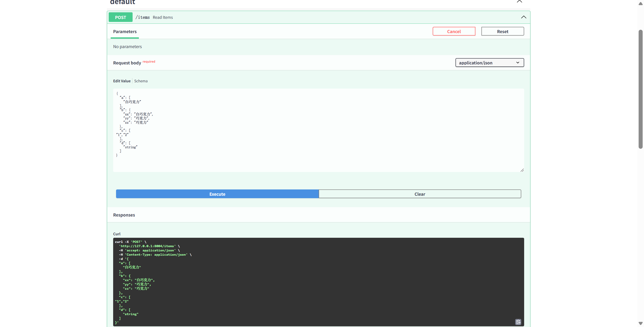Click inside the request body JSON editor
Screen dimensions: 644x327
(x=300, y=130)
